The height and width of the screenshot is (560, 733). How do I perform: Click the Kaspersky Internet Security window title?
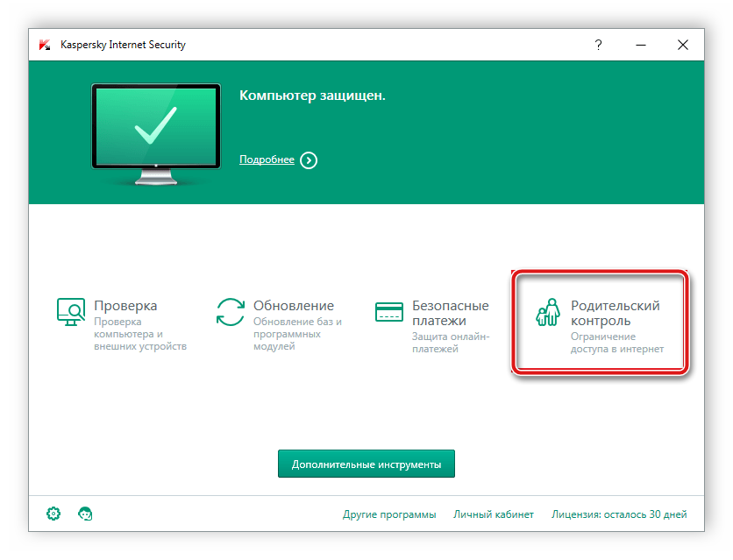[123, 45]
